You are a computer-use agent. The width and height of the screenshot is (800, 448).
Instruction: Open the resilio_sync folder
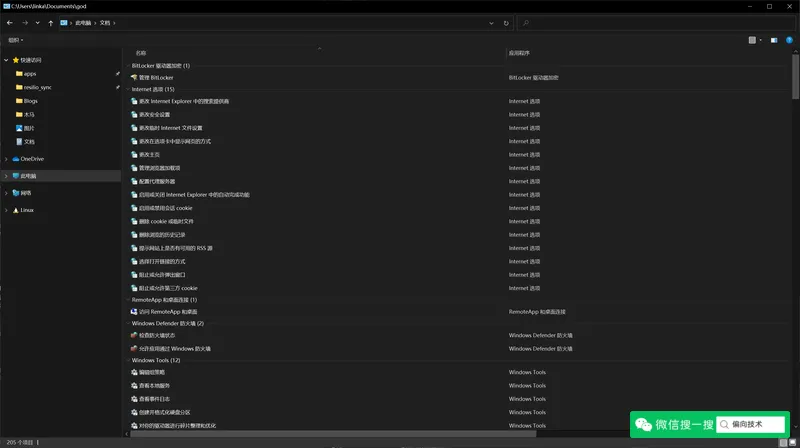(x=34, y=87)
